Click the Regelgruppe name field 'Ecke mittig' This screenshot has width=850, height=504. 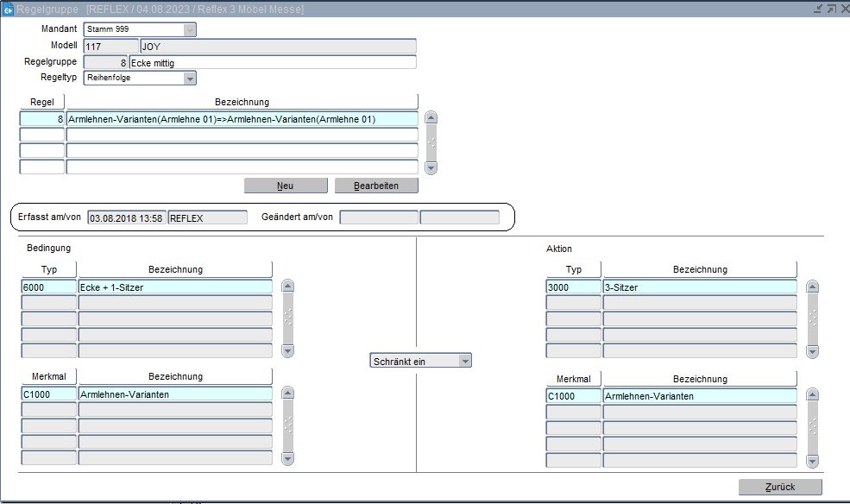pos(272,62)
